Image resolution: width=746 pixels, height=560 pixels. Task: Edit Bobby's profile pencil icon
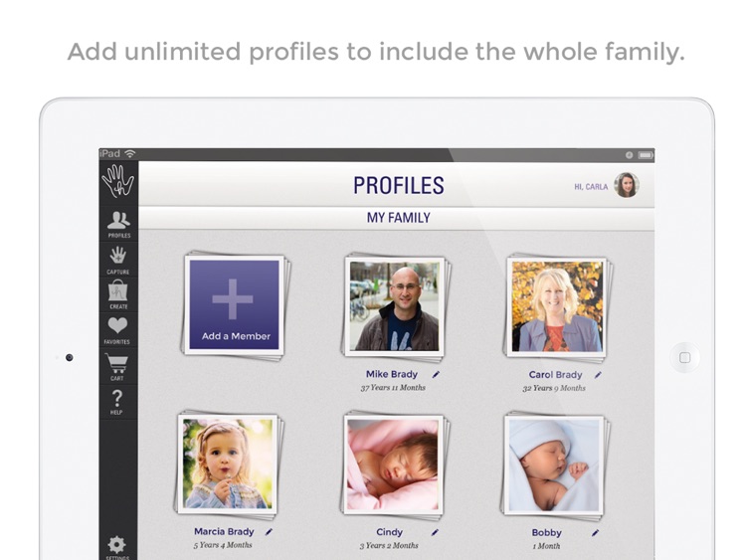(x=595, y=533)
